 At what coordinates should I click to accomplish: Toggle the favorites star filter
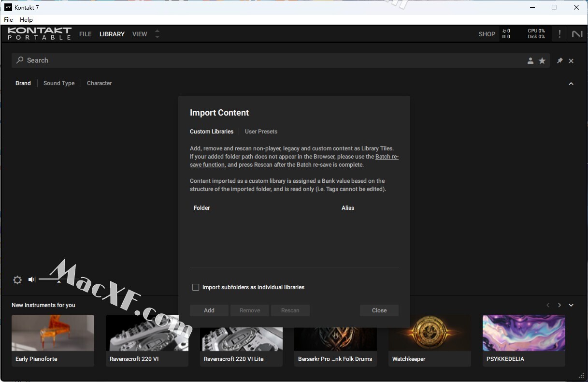(542, 60)
